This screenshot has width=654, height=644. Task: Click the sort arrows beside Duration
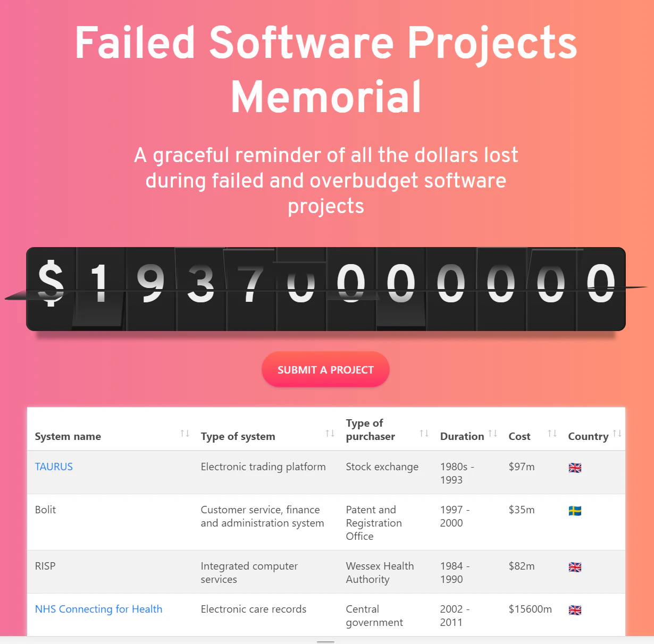click(x=492, y=433)
